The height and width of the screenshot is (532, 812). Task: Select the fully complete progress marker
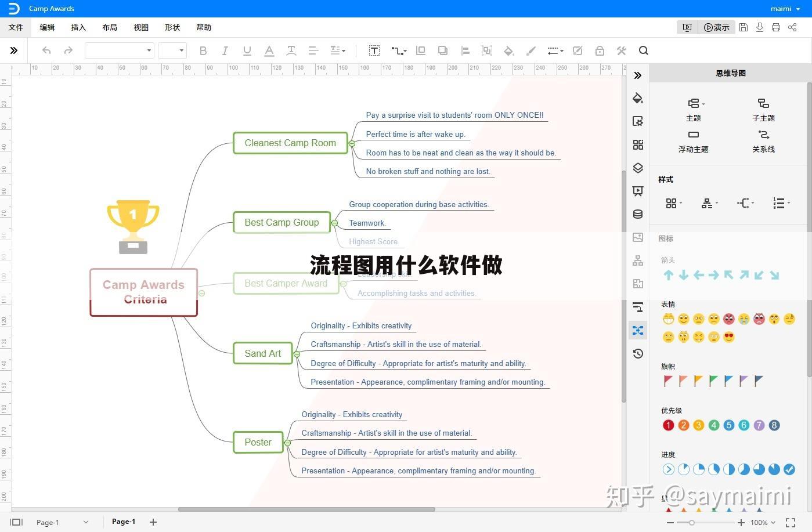(789, 469)
